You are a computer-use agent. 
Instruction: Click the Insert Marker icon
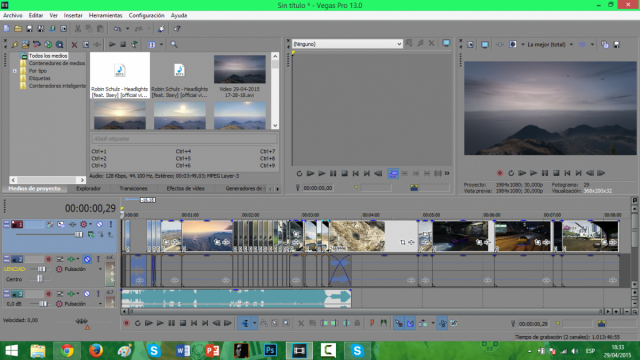(372, 323)
